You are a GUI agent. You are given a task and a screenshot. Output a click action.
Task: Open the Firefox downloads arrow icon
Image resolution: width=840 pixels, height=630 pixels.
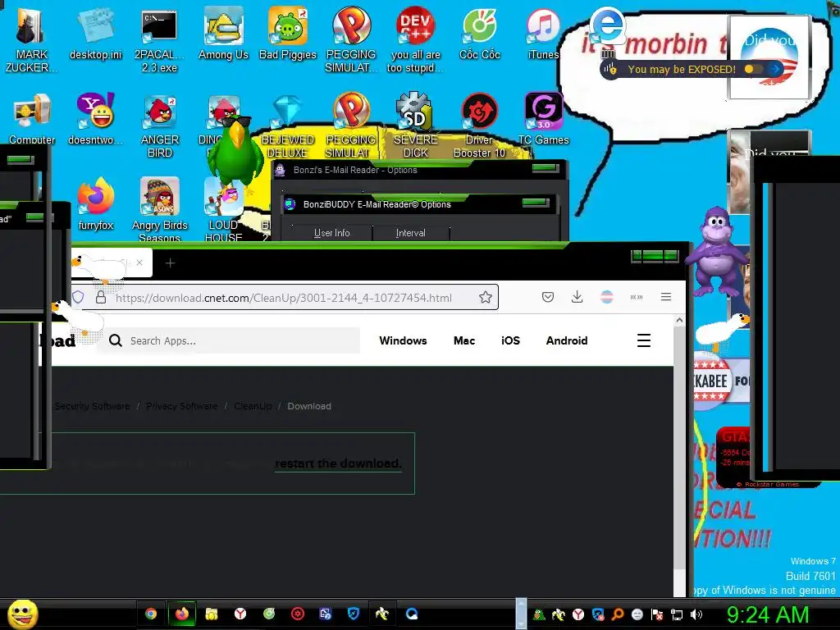pos(577,297)
